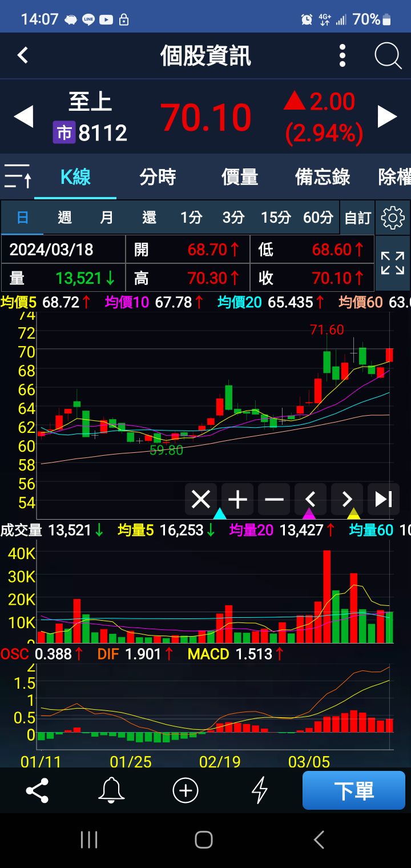
Task: Open the 備忘錄 tab
Action: (x=323, y=177)
